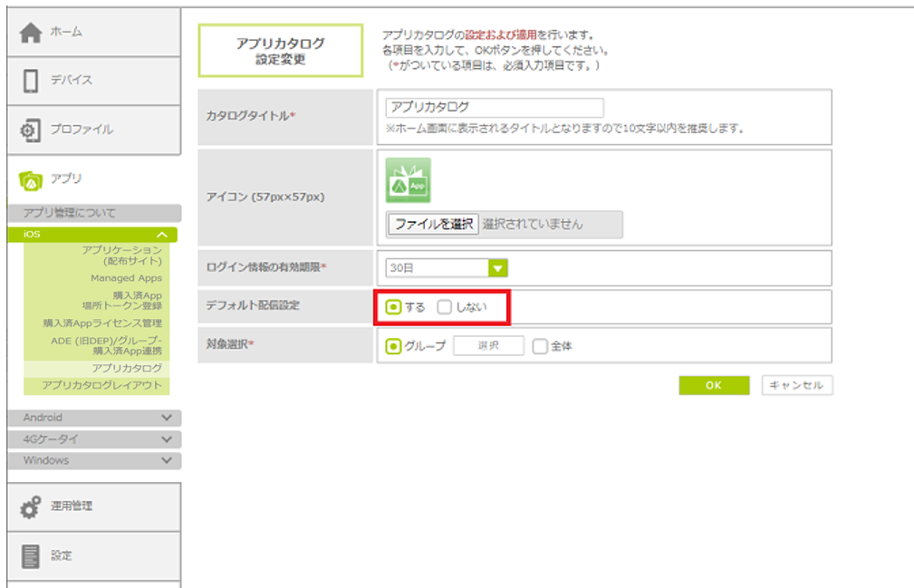Choose the 全体 target option

coord(540,346)
